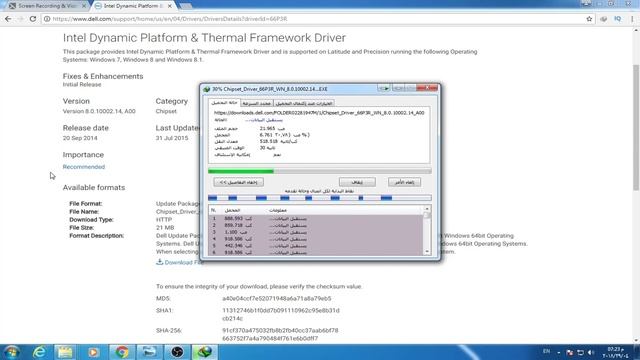Show hidden tray icons arrow
Screen dimensions: 640x360
tap(559, 352)
